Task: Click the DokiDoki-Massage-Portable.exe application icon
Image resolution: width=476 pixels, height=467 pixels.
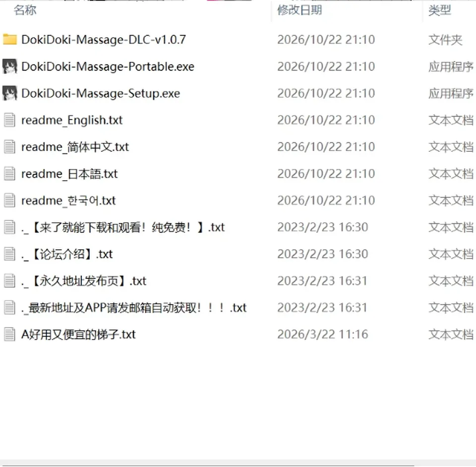Action: click(x=10, y=67)
